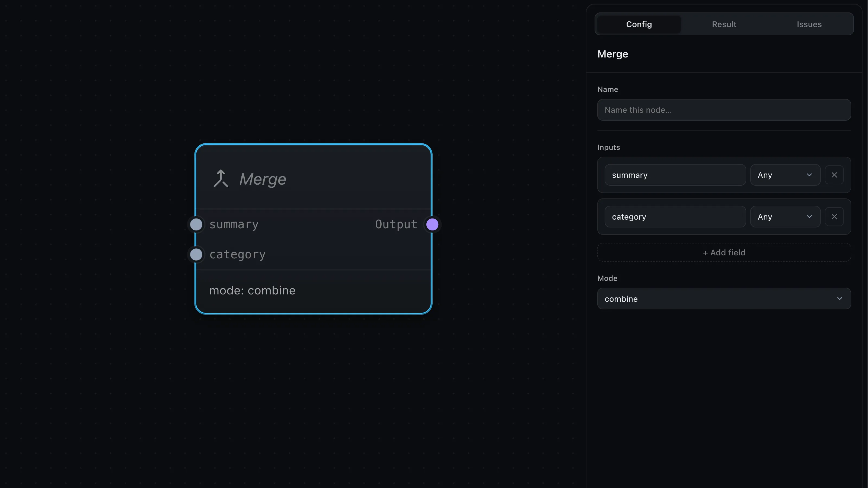This screenshot has width=868, height=488.
Task: Edit the summary input name field
Action: click(675, 175)
